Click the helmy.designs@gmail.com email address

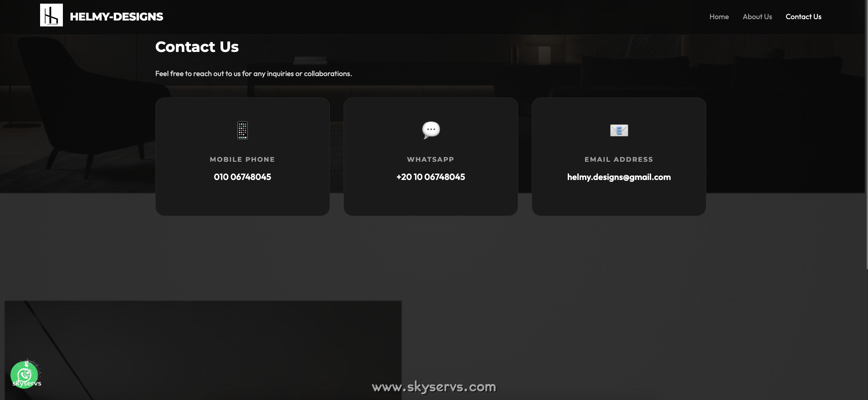[619, 177]
